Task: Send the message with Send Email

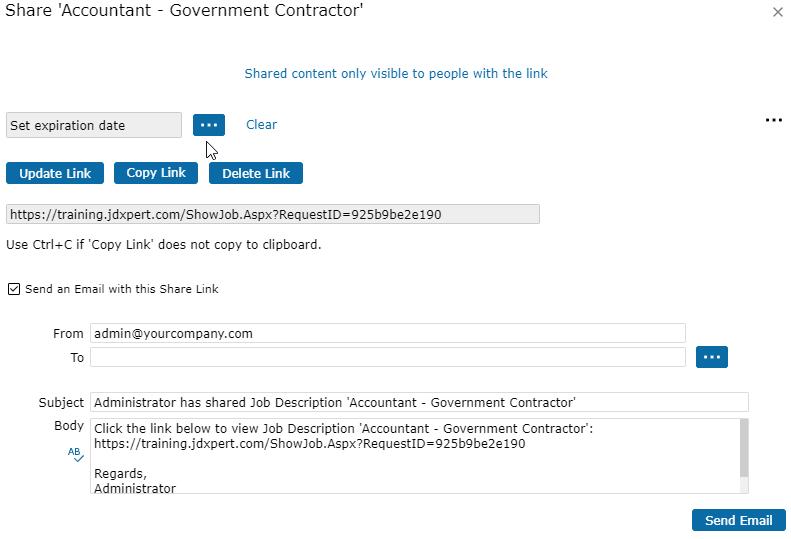Action: click(x=738, y=520)
